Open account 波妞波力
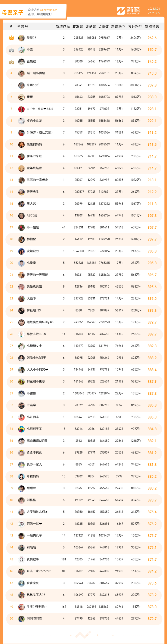This screenshot has width=167, height=644. pos(33,251)
